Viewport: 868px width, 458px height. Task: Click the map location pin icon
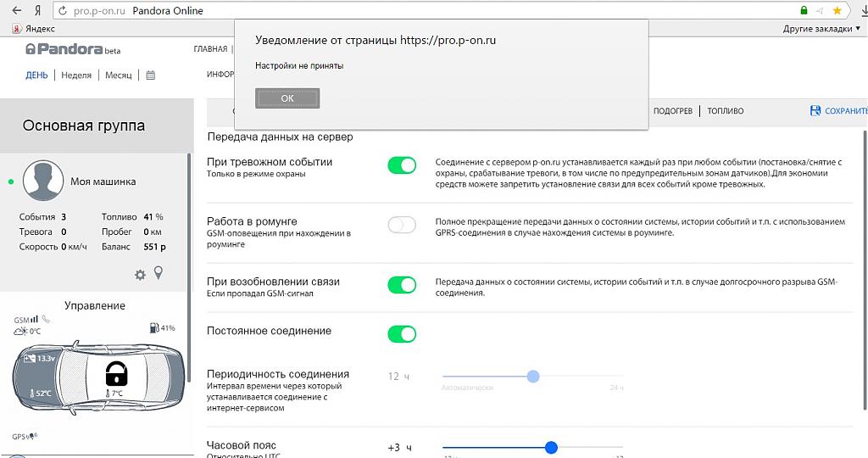coord(158,273)
